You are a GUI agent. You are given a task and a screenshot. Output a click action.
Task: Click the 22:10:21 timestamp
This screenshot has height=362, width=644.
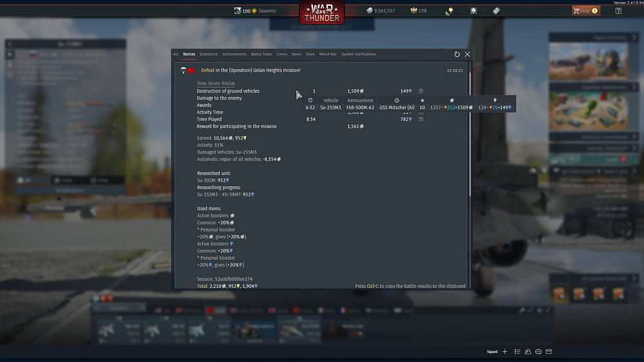pyautogui.click(x=455, y=71)
